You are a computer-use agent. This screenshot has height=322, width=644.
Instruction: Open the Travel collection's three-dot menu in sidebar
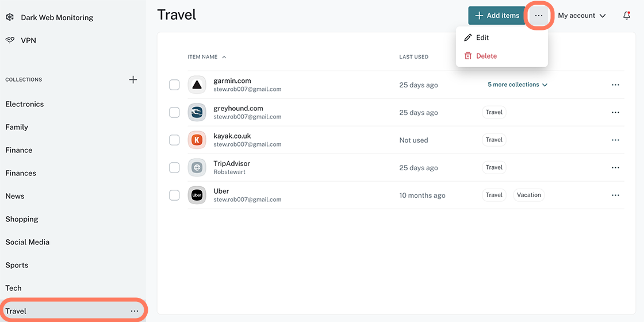pyautogui.click(x=135, y=311)
